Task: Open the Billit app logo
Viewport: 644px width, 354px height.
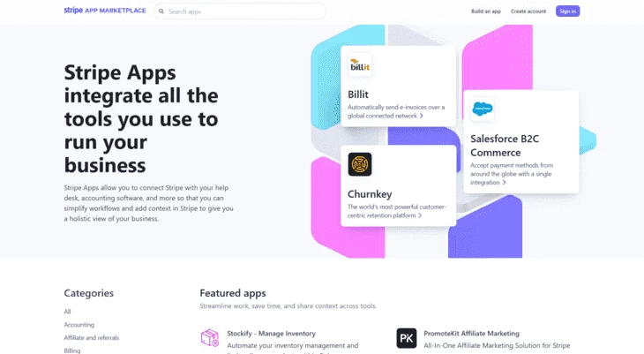Action: 360,65
